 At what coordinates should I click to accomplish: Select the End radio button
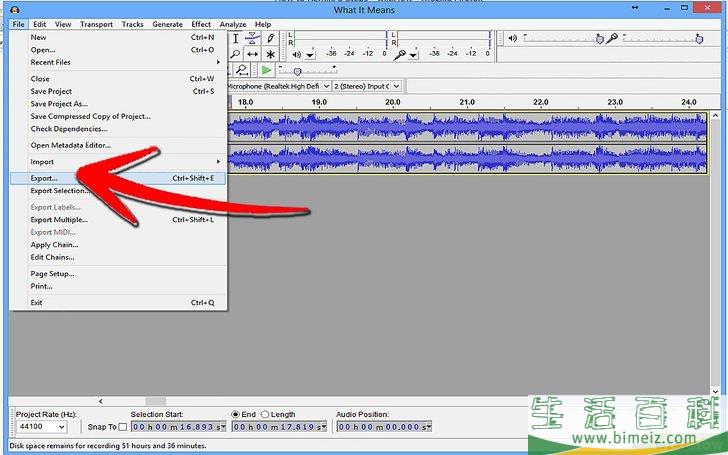pyautogui.click(x=235, y=414)
